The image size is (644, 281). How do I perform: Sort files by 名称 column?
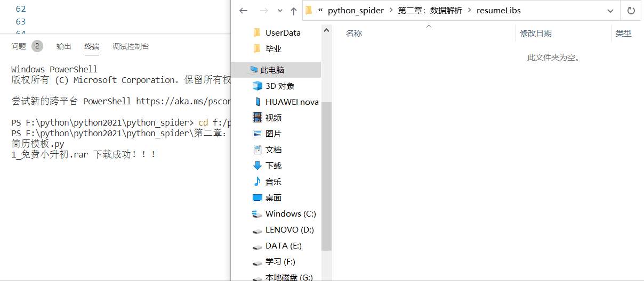pos(354,33)
